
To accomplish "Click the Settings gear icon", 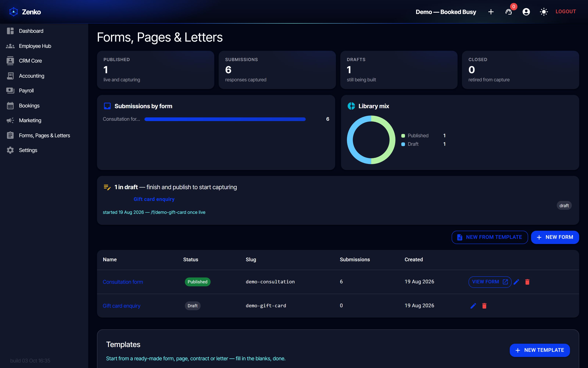I will [10, 150].
